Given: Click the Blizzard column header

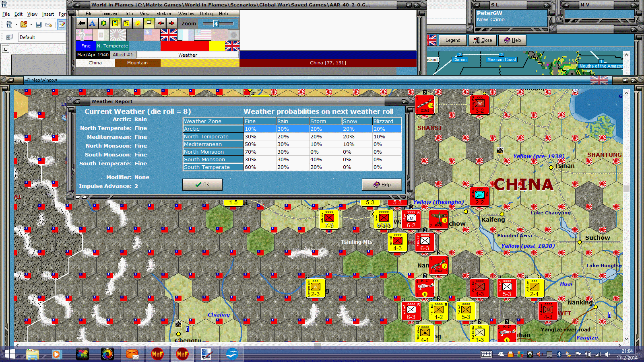Looking at the screenshot, I should [387, 121].
